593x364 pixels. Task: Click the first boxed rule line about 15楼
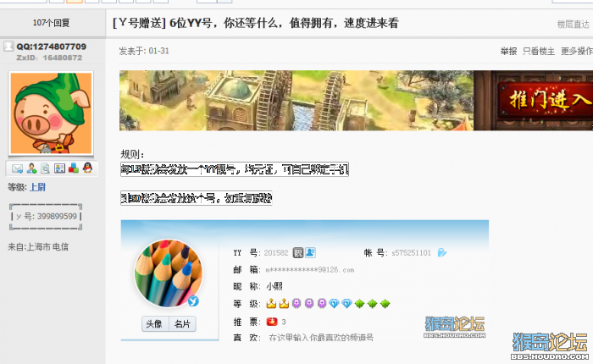(235, 169)
